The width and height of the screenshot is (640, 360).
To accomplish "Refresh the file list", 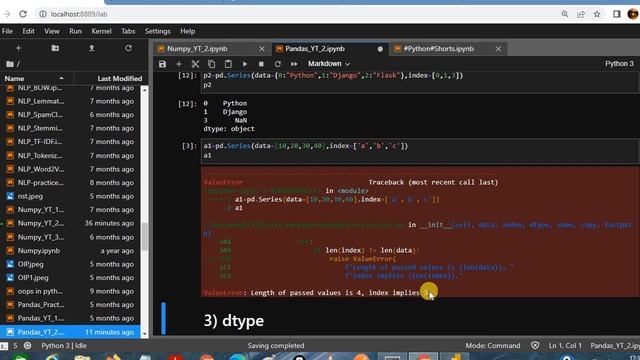I will 128,48.
